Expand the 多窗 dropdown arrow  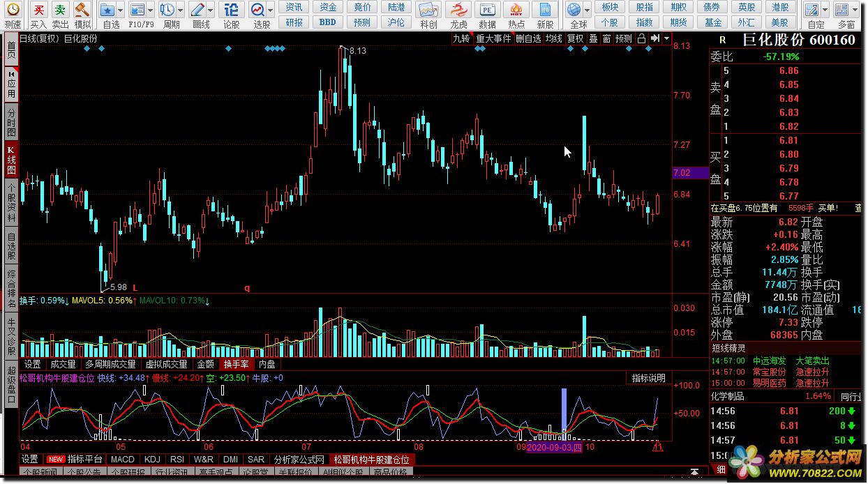coord(856,10)
